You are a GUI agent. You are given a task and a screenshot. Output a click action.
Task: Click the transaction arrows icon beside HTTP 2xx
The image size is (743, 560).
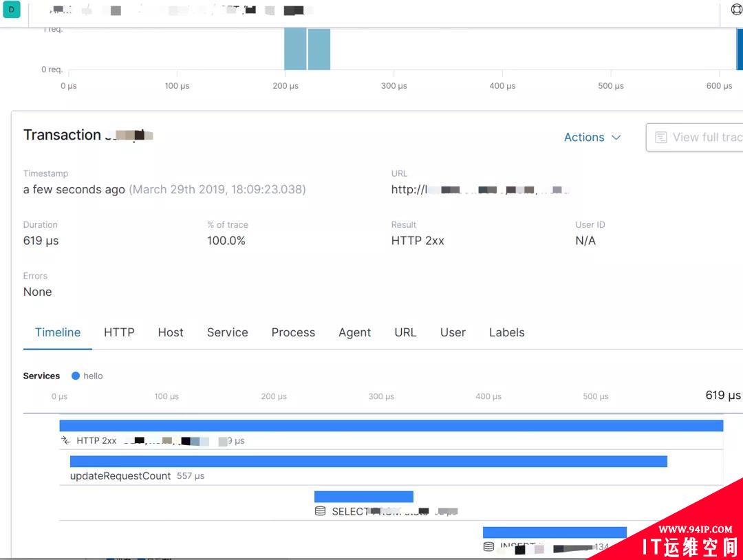(65, 440)
